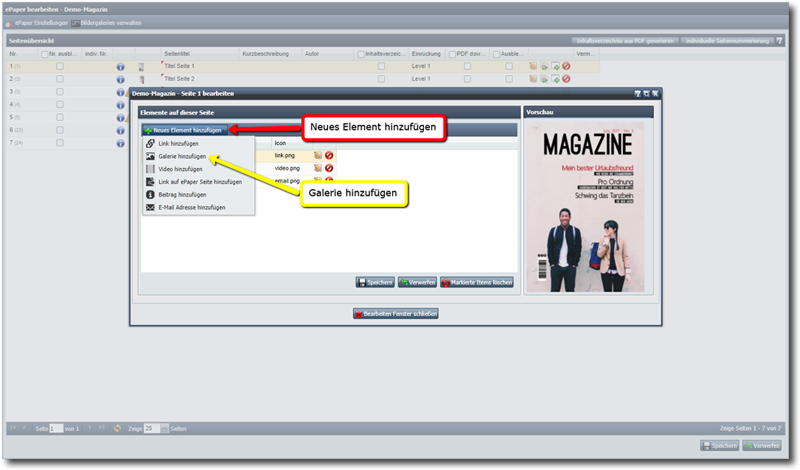This screenshot has width=800, height=470.
Task: Open Bildergalerien verwalten in the toolbar
Action: pos(107,23)
